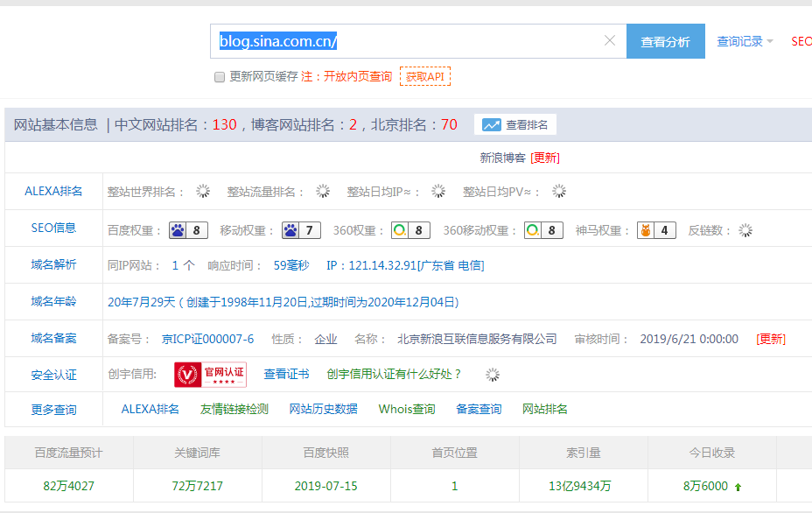
Task: Open the 友情链接检测 link
Action: pos(234,409)
